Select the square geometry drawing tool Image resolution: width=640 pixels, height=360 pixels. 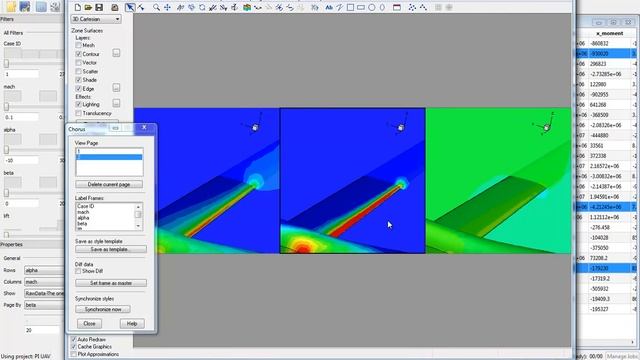(350, 7)
